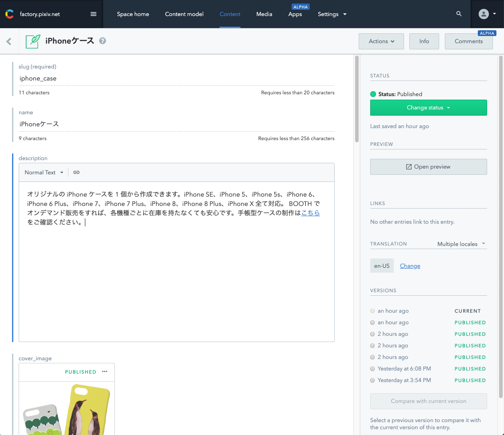Click the Contentful logo icon
Image resolution: width=504 pixels, height=435 pixels.
[x=9, y=14]
